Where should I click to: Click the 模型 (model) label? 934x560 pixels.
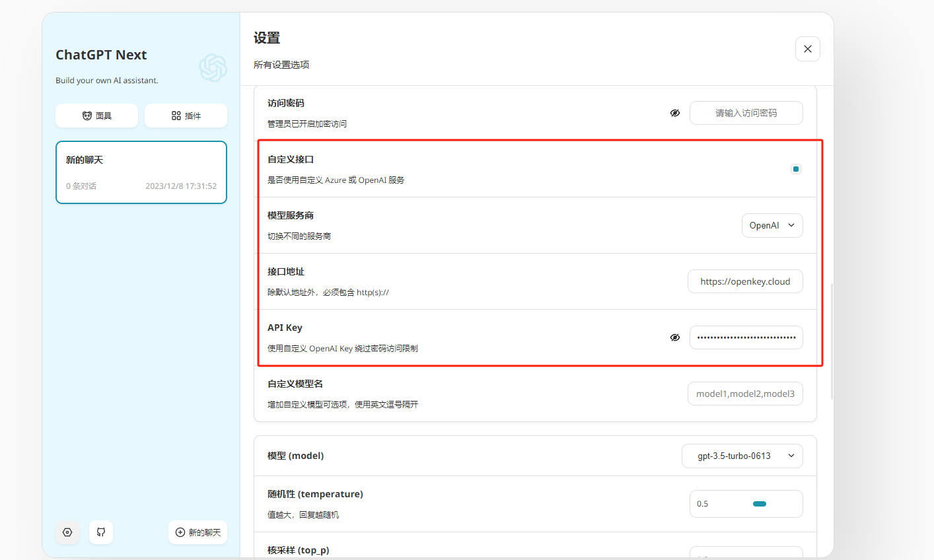295,456
